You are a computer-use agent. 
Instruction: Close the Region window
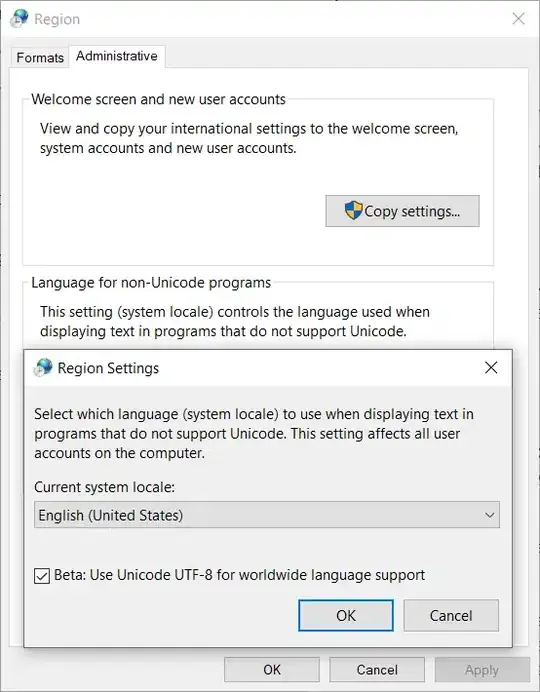[x=518, y=19]
